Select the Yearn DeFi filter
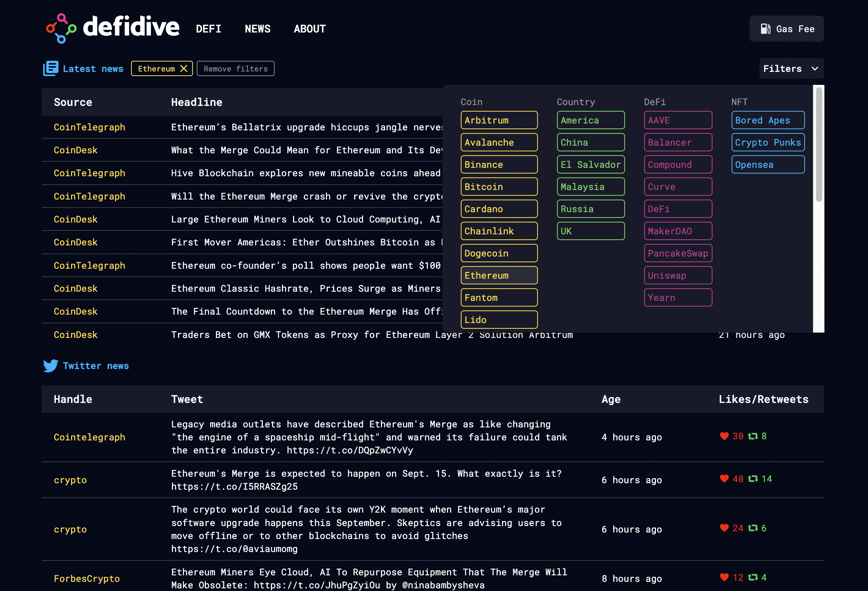The width and height of the screenshot is (868, 591). pos(678,297)
